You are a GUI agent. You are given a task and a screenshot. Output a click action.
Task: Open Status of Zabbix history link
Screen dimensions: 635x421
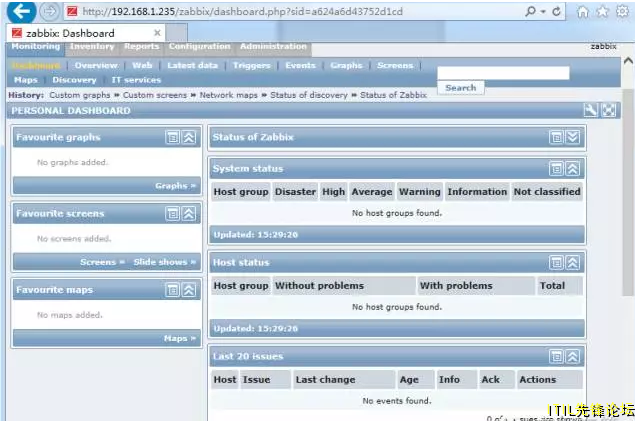pos(393,95)
